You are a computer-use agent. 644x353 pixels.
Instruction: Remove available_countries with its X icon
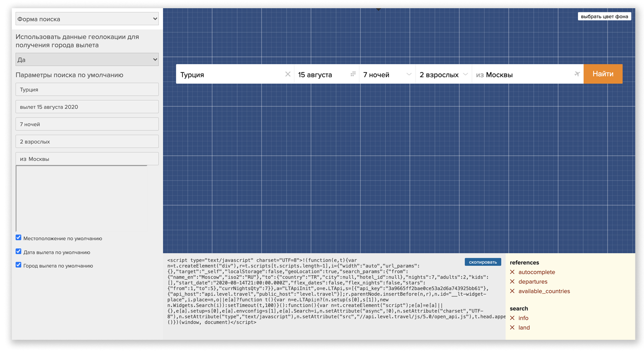pos(512,291)
